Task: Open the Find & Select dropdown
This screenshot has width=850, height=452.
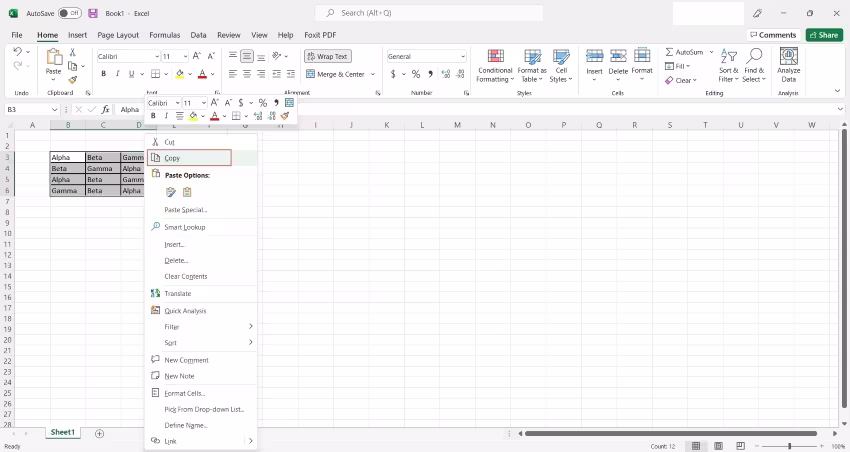Action: [x=754, y=65]
